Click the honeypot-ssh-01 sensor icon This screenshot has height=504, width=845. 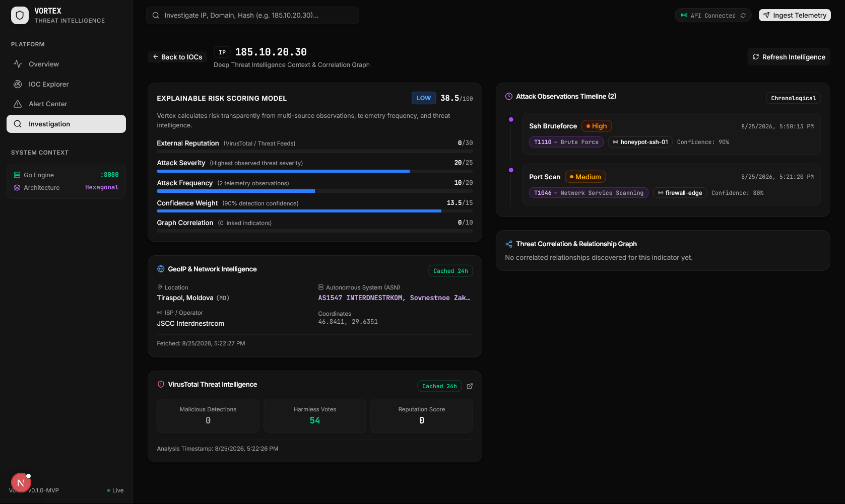pyautogui.click(x=615, y=142)
